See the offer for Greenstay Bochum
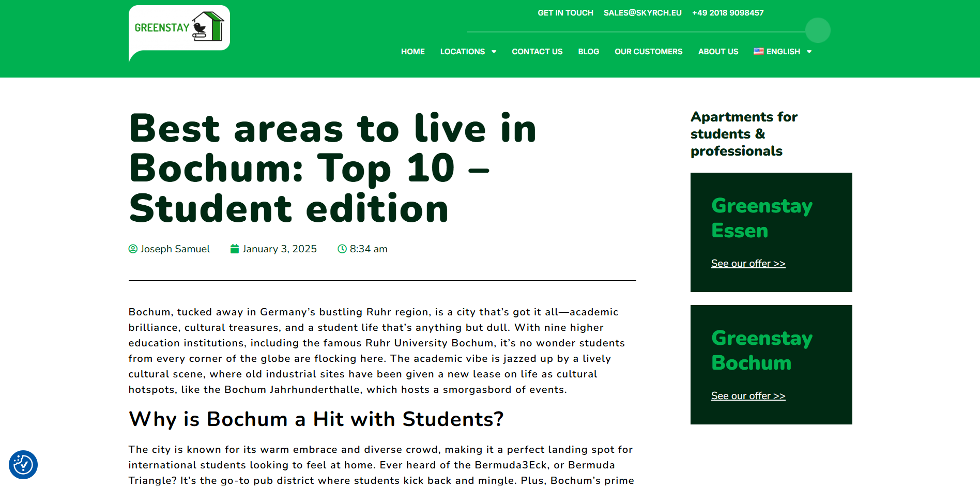This screenshot has width=980, height=487. tap(748, 396)
